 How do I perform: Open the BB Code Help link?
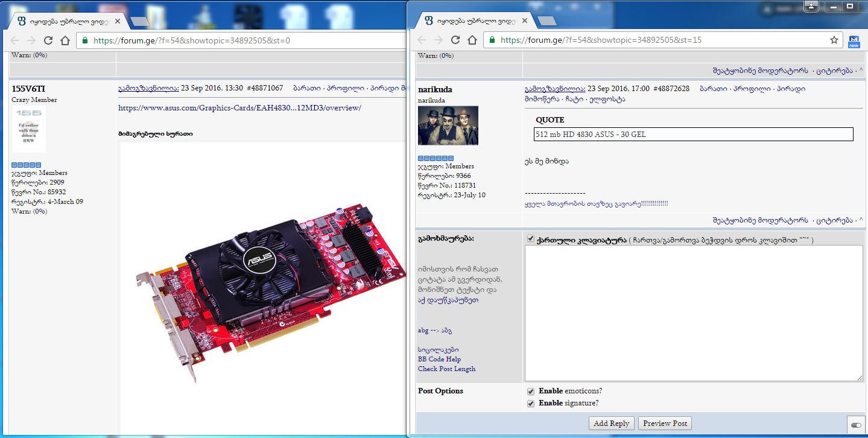(x=439, y=359)
